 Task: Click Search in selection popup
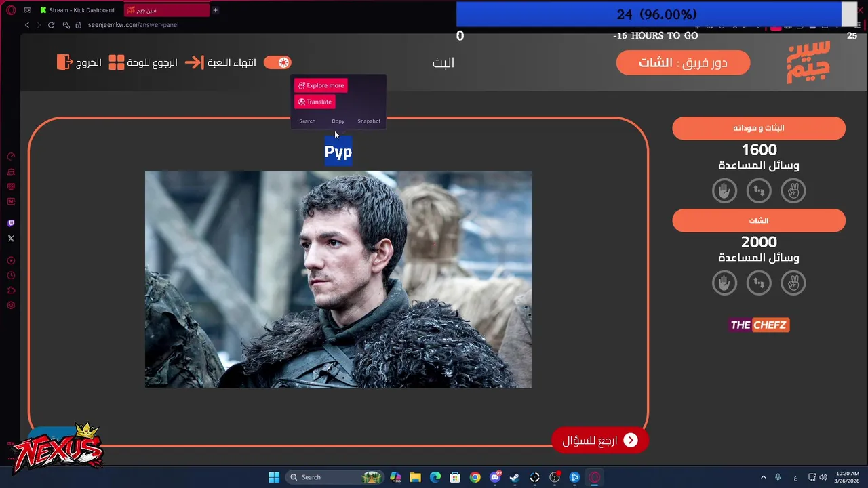tap(307, 121)
